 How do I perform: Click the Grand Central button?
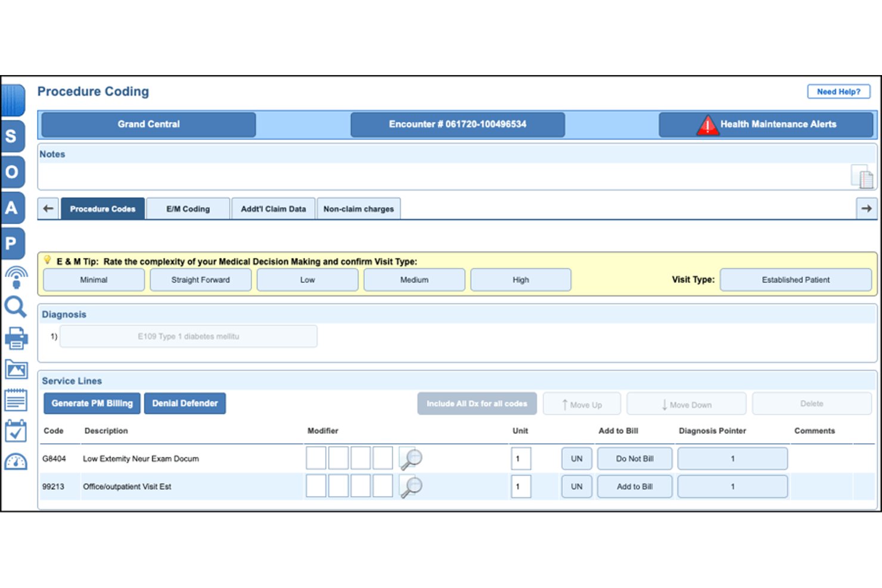pyautogui.click(x=148, y=125)
